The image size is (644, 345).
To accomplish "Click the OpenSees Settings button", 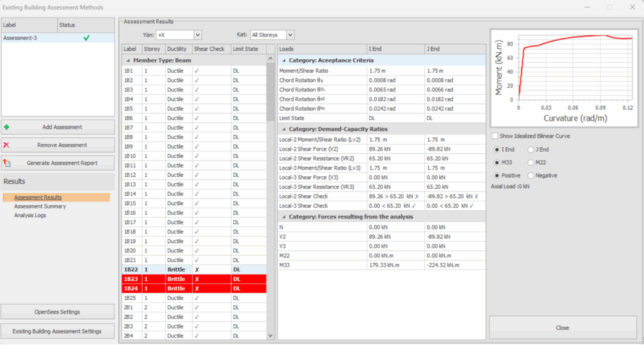I will pyautogui.click(x=57, y=312).
